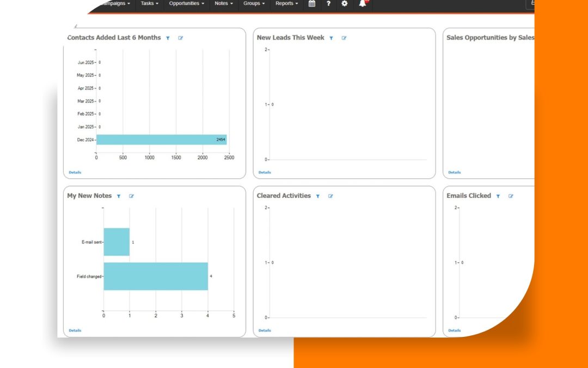Open Details for Emails Clicked

455,330
